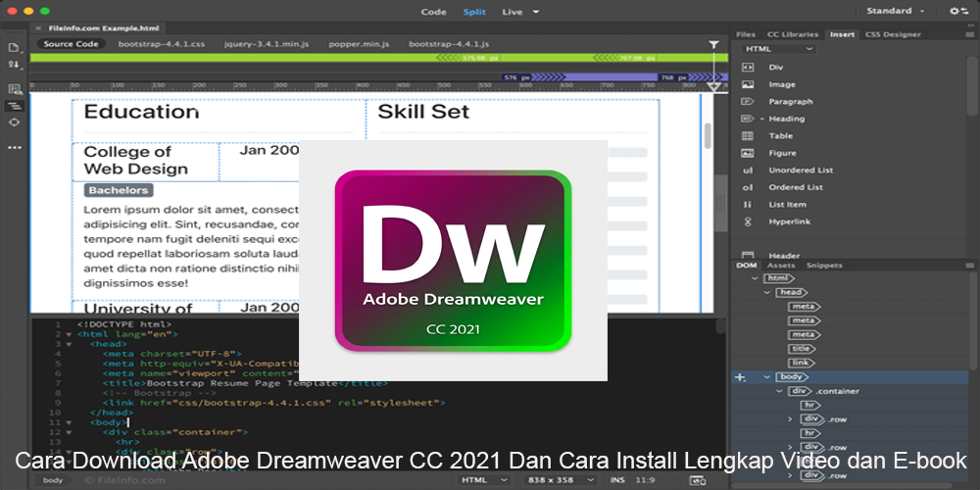Click the ol Ordered List icon
The width and height of the screenshot is (980, 490).
748,187
